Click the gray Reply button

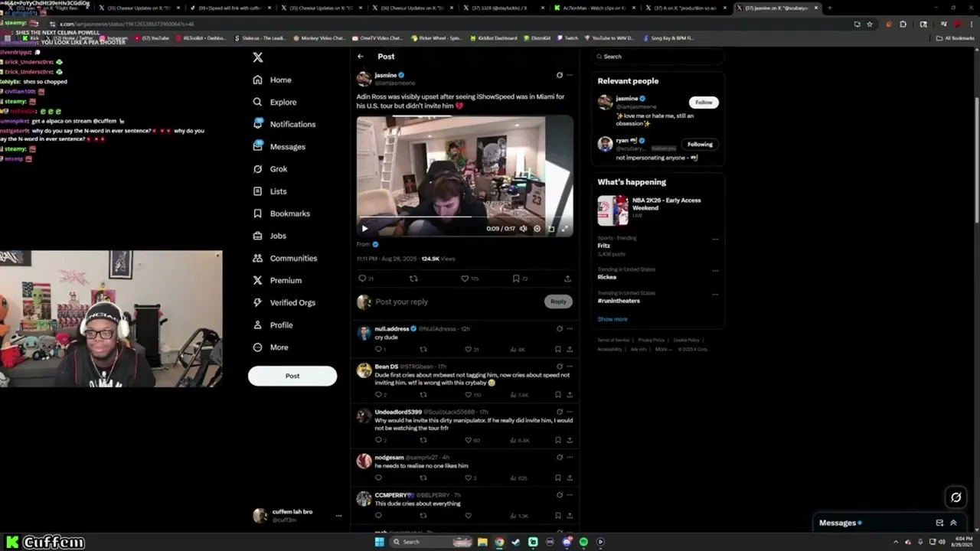558,302
